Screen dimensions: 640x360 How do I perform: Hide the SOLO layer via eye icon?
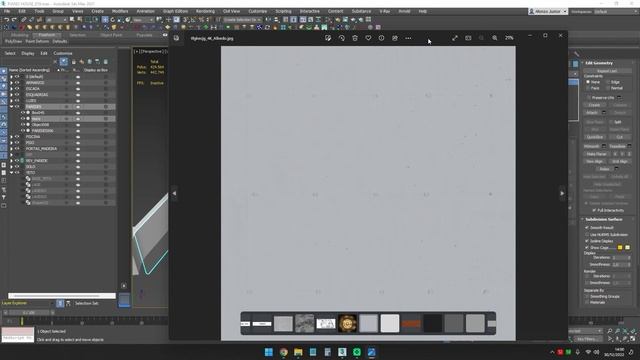[x=17, y=167]
